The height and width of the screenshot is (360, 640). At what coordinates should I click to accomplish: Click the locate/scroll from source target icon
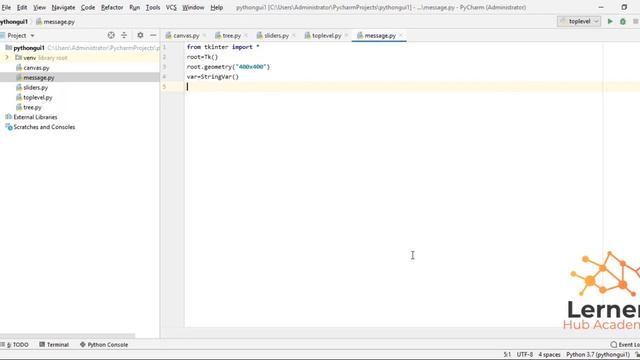[x=111, y=36]
